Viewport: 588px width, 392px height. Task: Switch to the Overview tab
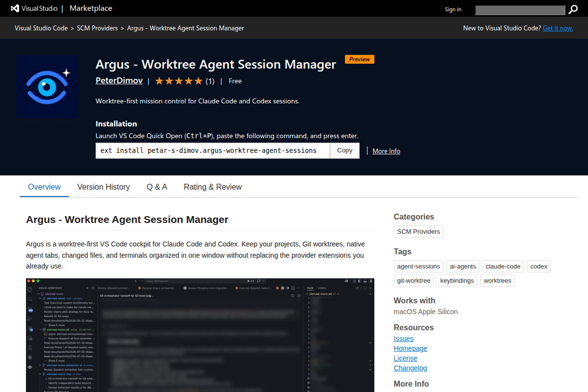click(45, 187)
